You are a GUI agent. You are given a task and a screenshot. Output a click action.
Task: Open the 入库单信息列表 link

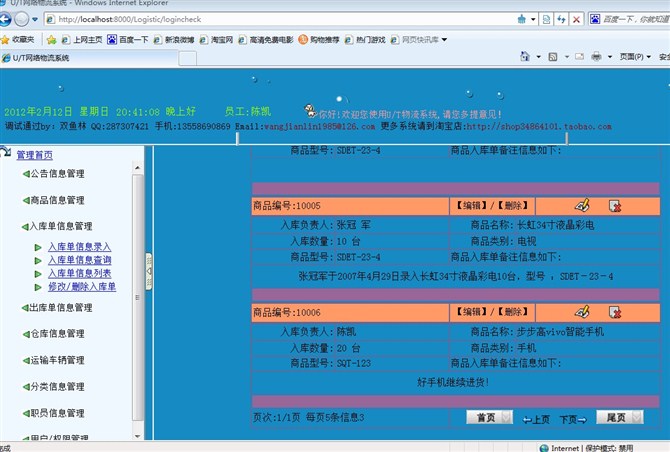(79, 273)
